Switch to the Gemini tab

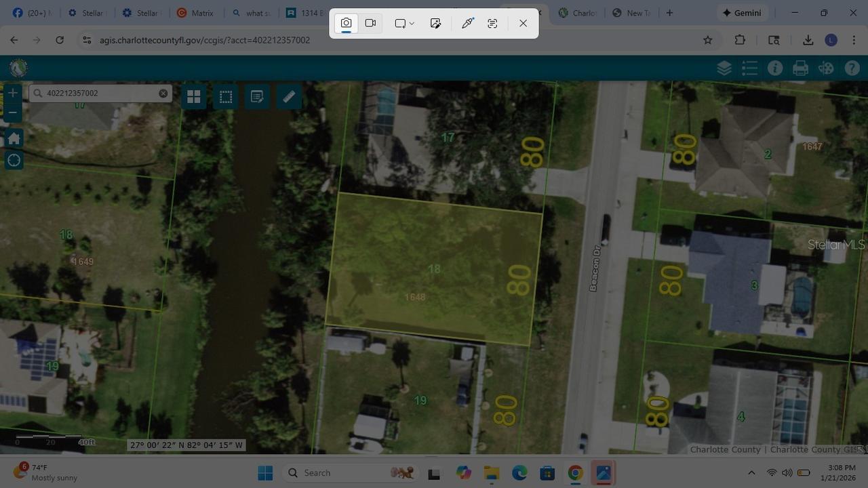point(743,12)
